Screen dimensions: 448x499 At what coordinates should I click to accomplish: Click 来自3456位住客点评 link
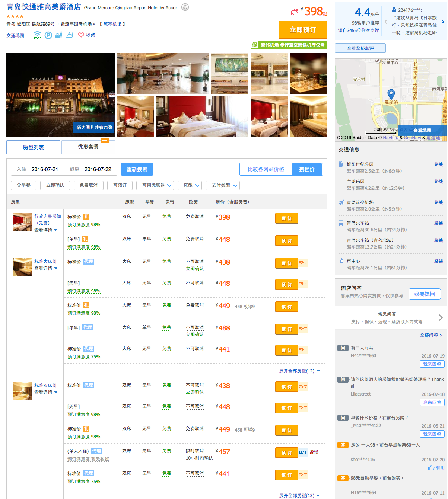[359, 31]
